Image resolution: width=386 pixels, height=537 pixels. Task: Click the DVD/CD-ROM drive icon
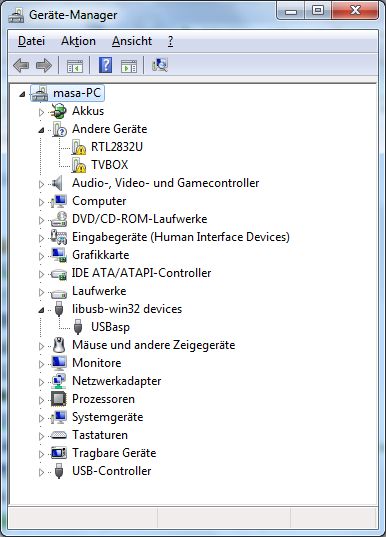[x=59, y=219]
